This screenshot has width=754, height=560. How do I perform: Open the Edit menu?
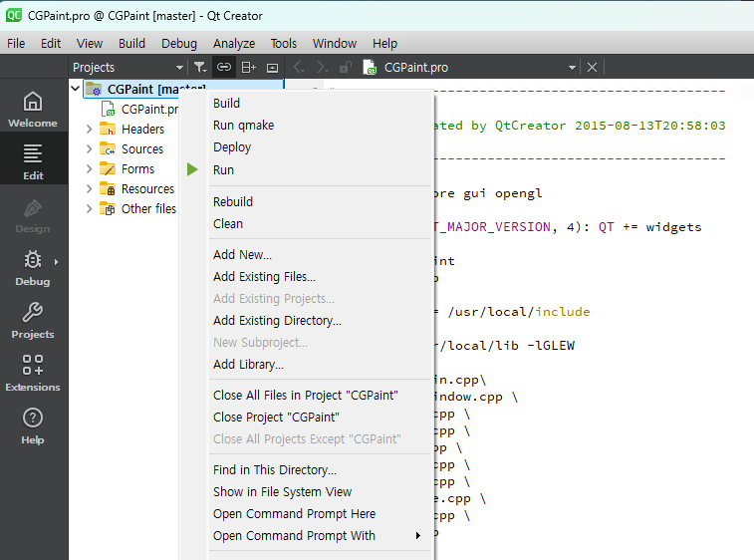pyautogui.click(x=51, y=43)
